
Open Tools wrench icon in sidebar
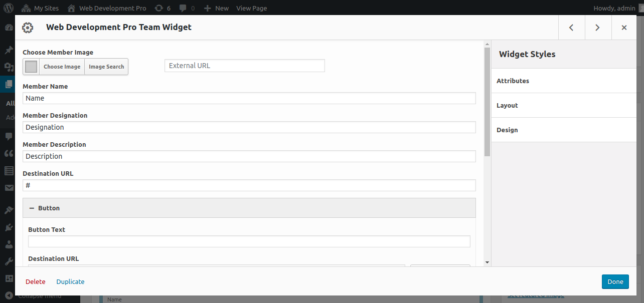point(9,261)
